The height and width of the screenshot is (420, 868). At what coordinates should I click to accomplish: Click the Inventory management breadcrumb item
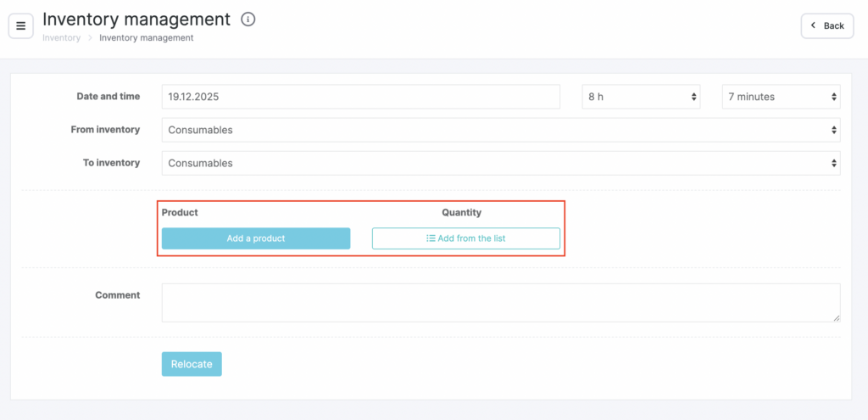tap(146, 37)
